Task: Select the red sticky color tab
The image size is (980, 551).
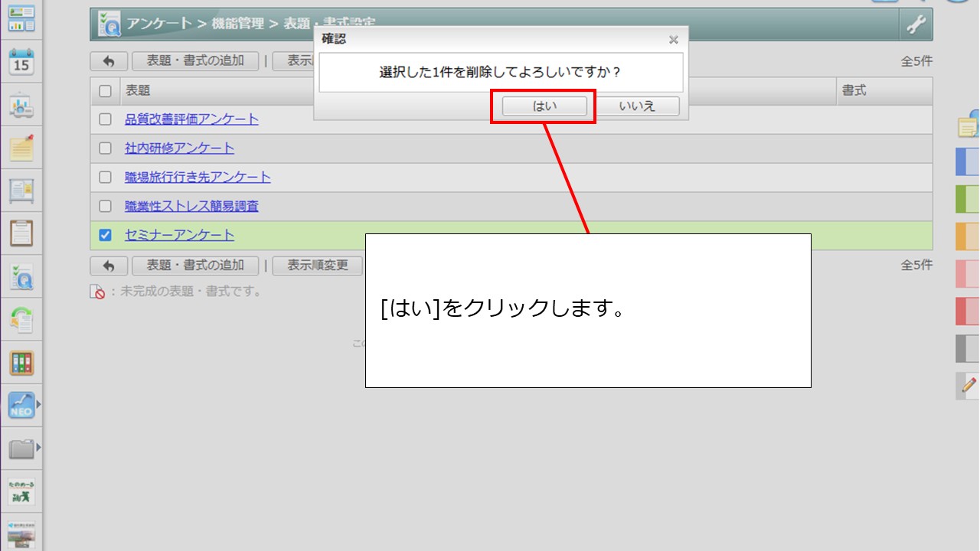Action: pos(968,311)
